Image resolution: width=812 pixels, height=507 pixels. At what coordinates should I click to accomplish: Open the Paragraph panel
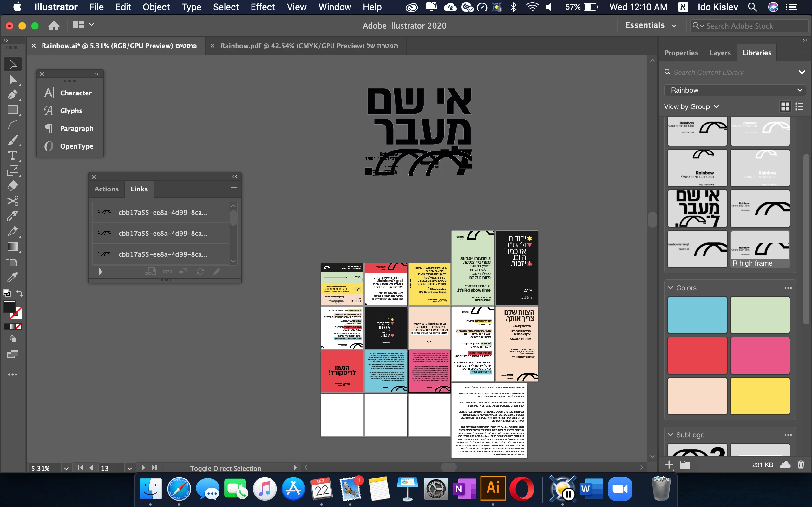pyautogui.click(x=76, y=128)
